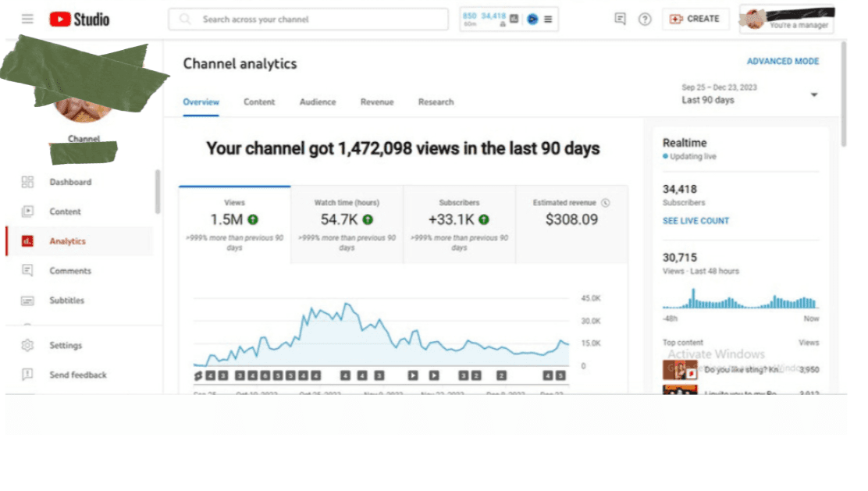Open ADVANCED MODE analytics
The height and width of the screenshot is (491, 868).
click(783, 61)
